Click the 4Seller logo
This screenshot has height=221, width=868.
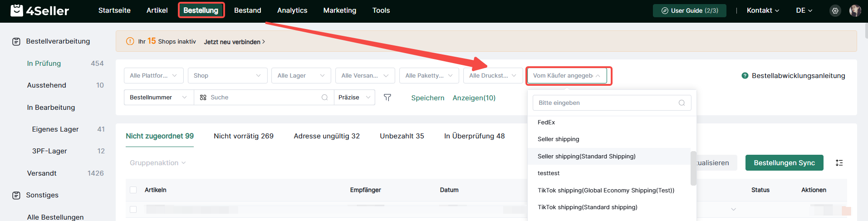pyautogui.click(x=40, y=10)
